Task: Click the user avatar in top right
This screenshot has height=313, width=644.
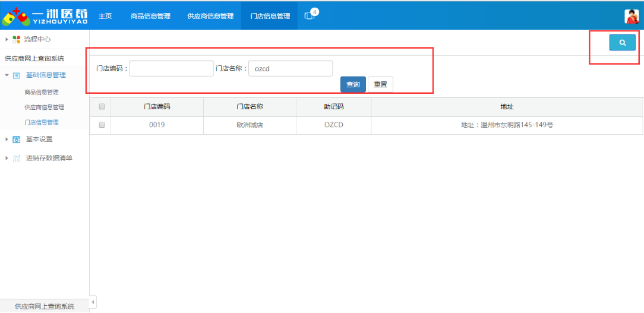Action: (x=632, y=16)
